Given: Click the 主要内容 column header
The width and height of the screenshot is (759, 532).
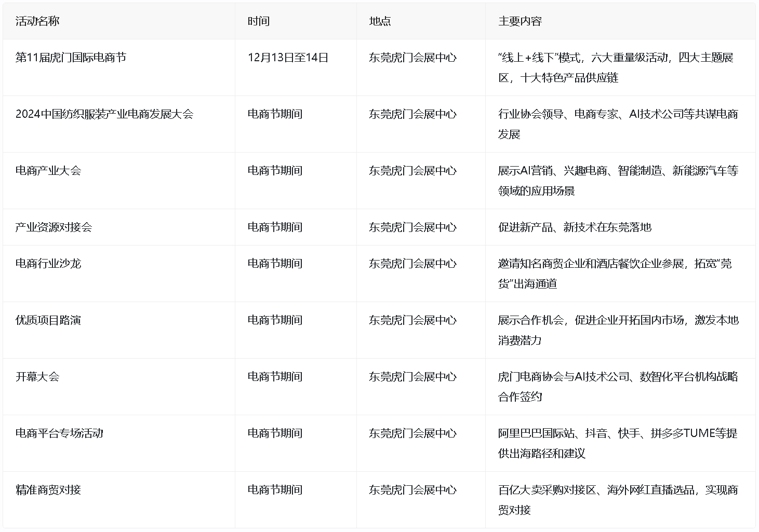Looking at the screenshot, I should (520, 21).
